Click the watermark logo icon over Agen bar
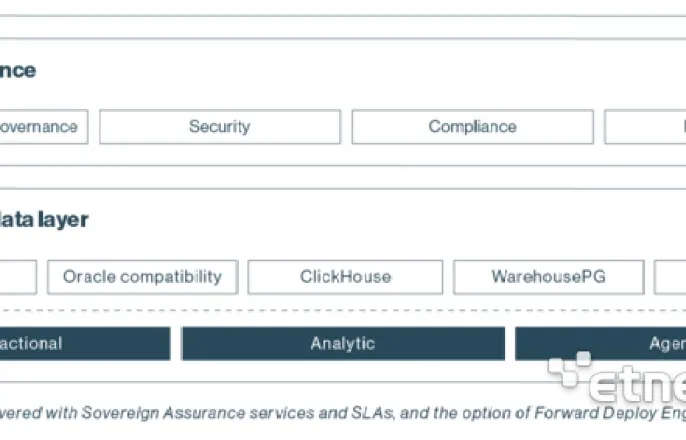Viewport: 686px width, 440px height. pyautogui.click(x=569, y=370)
